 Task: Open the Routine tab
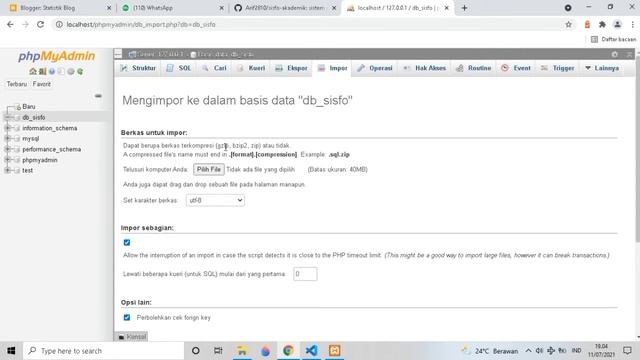coord(473,68)
